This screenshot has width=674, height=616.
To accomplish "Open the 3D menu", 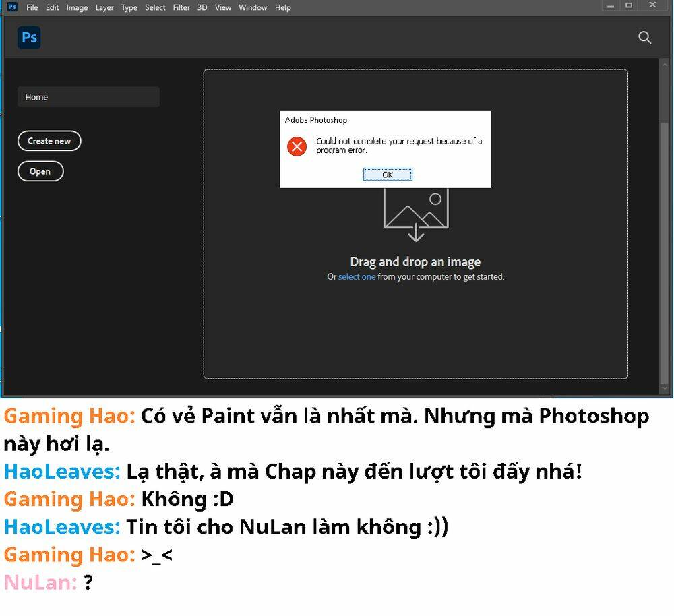I will (202, 8).
